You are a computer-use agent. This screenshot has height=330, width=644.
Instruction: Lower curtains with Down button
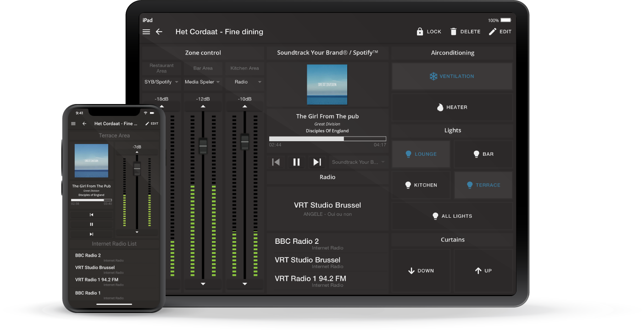[421, 271]
